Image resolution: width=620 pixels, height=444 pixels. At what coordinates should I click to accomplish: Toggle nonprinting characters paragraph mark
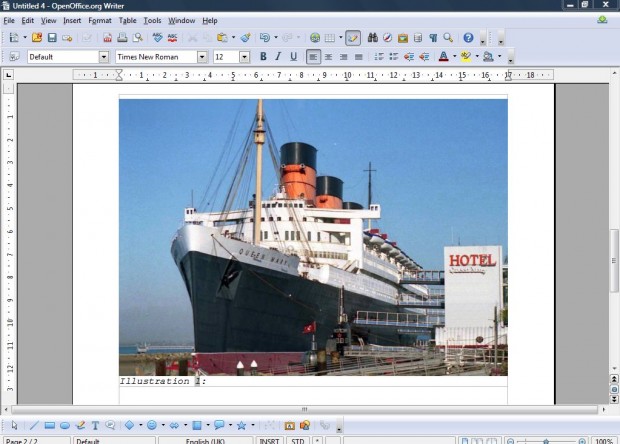433,38
